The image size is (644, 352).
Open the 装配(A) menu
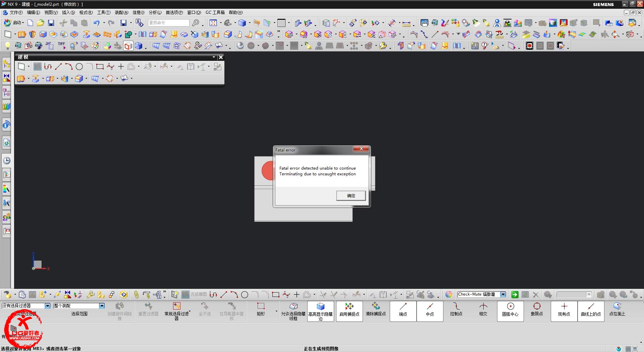tap(121, 12)
